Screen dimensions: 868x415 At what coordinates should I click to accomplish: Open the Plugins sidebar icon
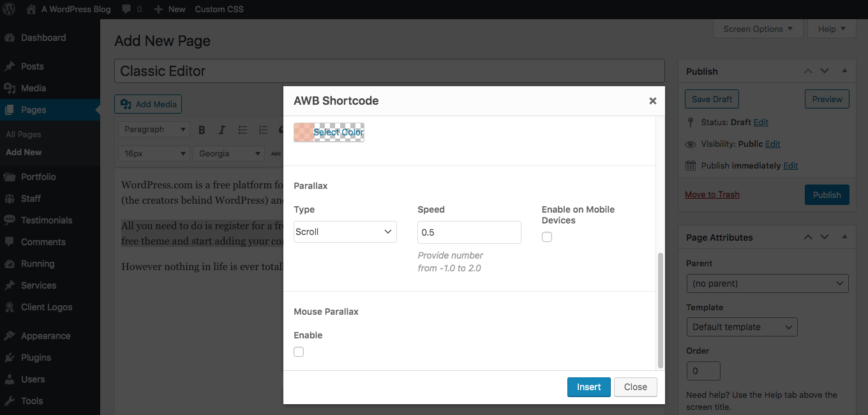point(10,358)
